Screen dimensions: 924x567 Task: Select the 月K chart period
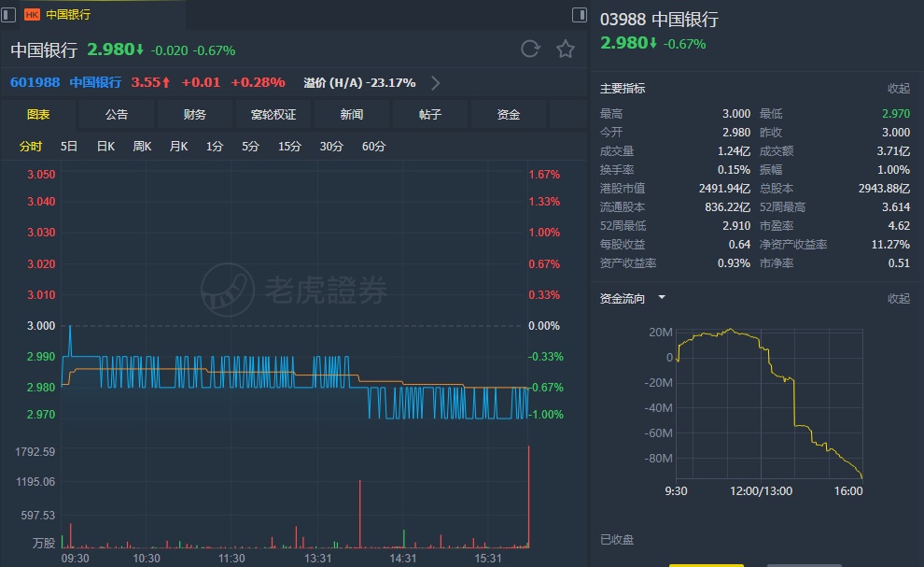pos(178,147)
